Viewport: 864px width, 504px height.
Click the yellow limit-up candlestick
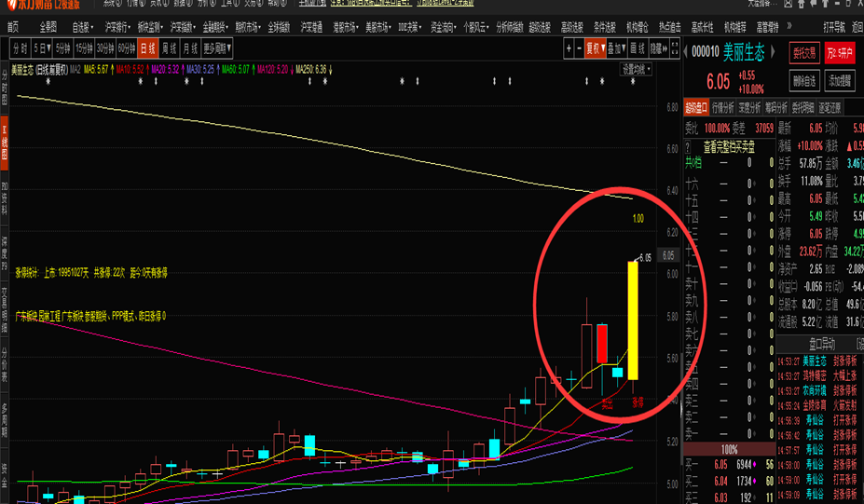(x=633, y=320)
